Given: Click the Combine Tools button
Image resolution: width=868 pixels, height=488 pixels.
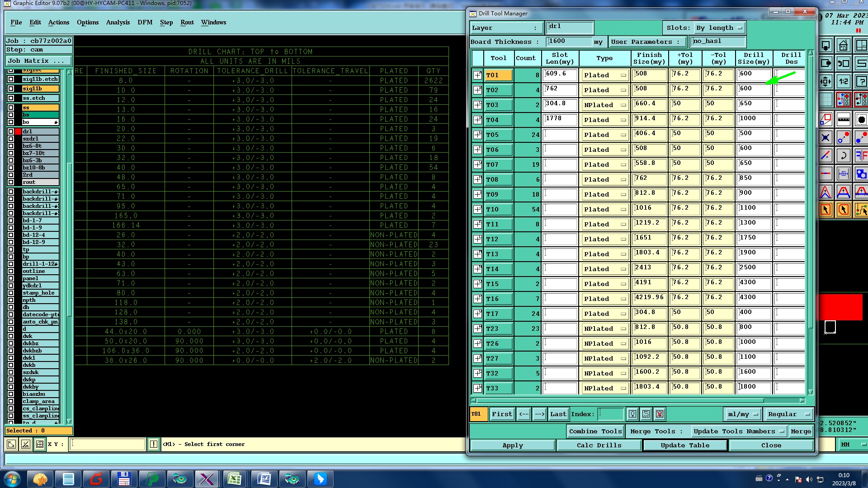Looking at the screenshot, I should [595, 431].
